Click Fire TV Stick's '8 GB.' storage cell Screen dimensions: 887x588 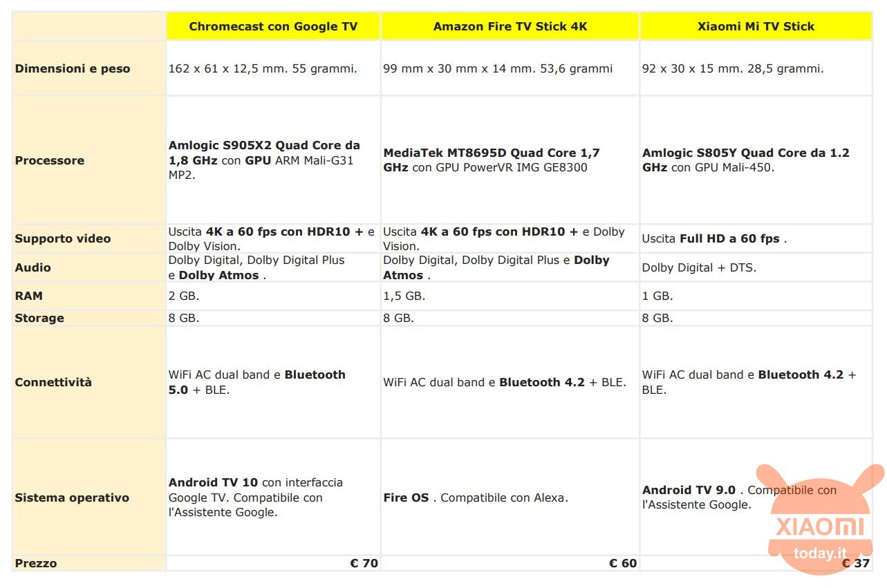click(510, 318)
